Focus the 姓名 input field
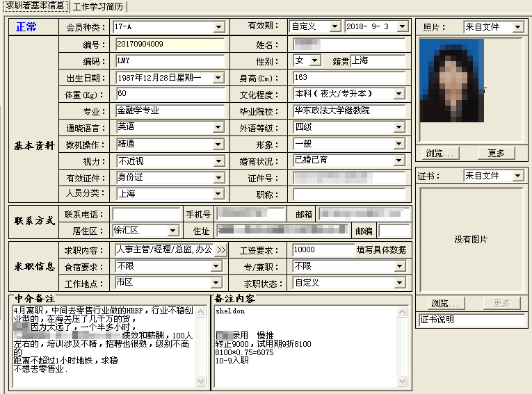Viewport: 532px width, 394px height. point(349,44)
